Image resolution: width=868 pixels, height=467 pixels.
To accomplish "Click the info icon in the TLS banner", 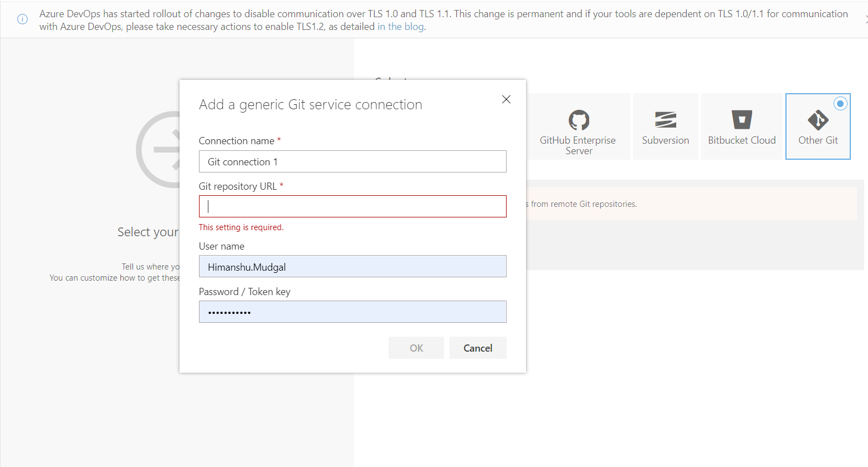I will point(23,19).
